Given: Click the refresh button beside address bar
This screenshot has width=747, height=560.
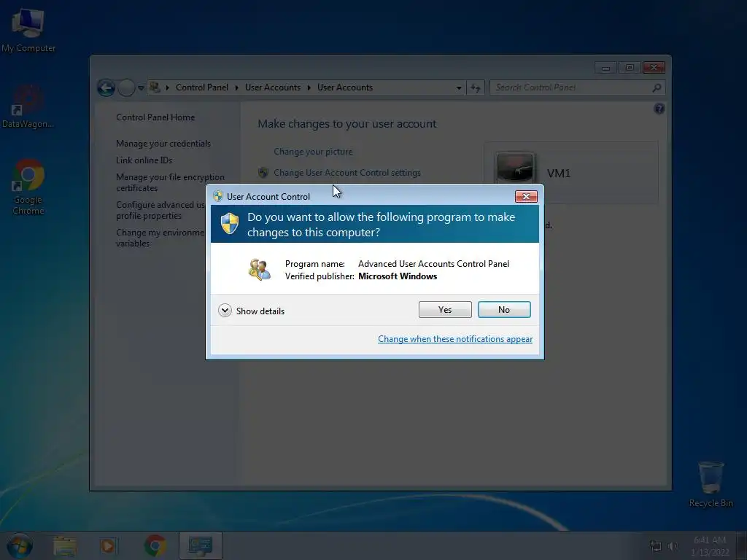Looking at the screenshot, I should click(x=476, y=87).
